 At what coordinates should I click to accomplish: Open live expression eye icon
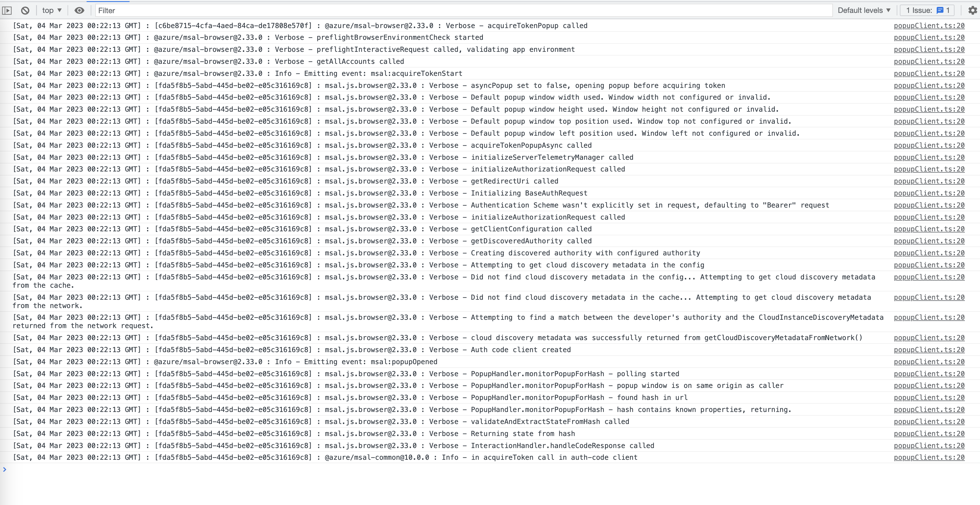pos(79,11)
